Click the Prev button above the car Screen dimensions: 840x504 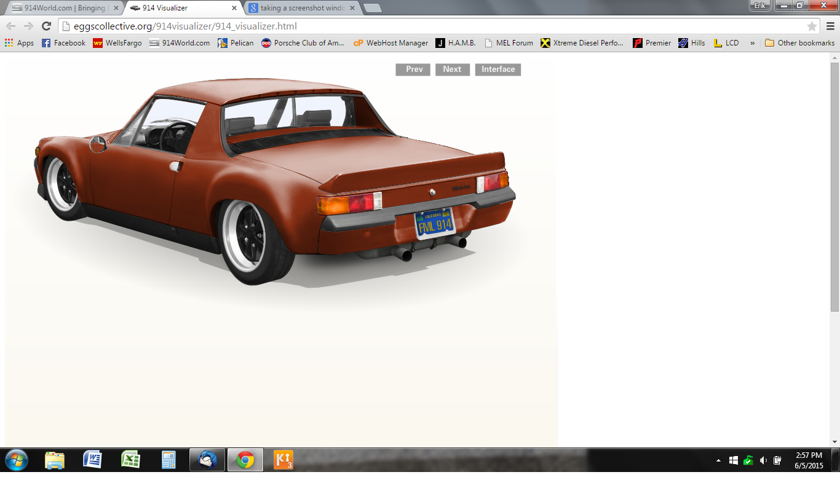point(413,69)
